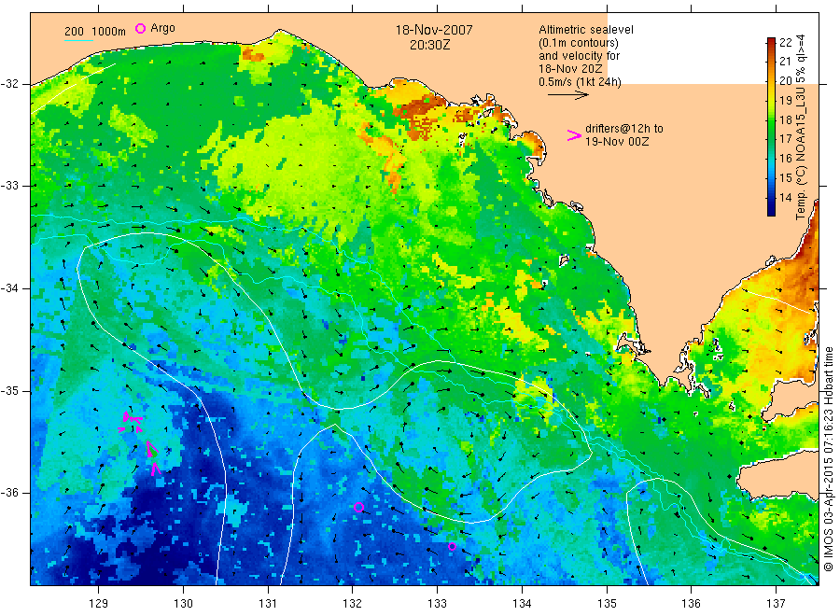Click the 'Altimetric sealevel' label

[586, 30]
